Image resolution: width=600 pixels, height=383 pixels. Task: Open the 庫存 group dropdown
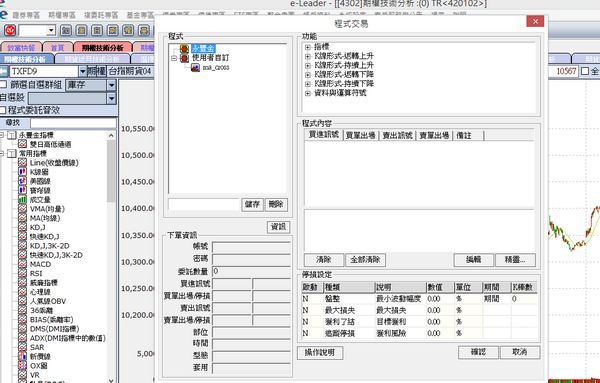click(111, 85)
